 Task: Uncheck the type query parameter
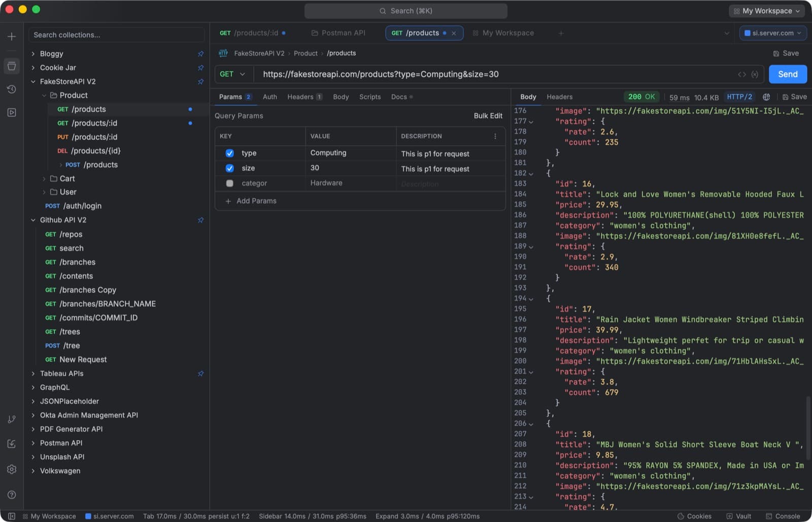pyautogui.click(x=230, y=153)
